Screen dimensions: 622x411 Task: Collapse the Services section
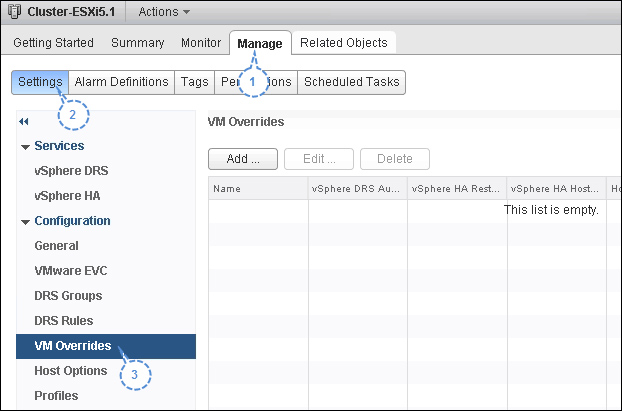click(25, 147)
